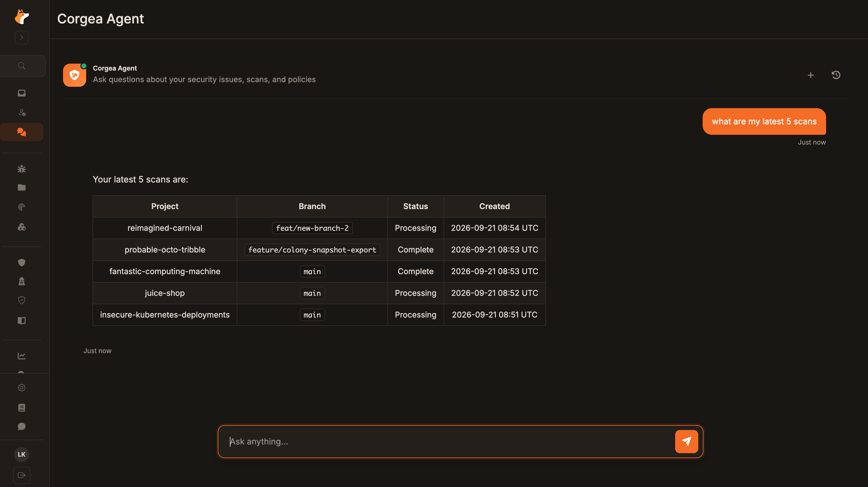868x487 pixels.
Task: Select juice-shop project cell
Action: pyautogui.click(x=165, y=293)
